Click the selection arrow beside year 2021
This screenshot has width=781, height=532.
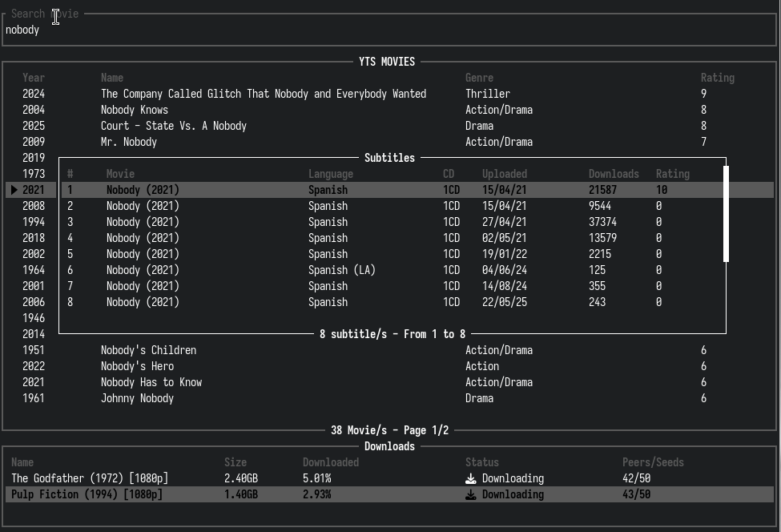pos(14,190)
